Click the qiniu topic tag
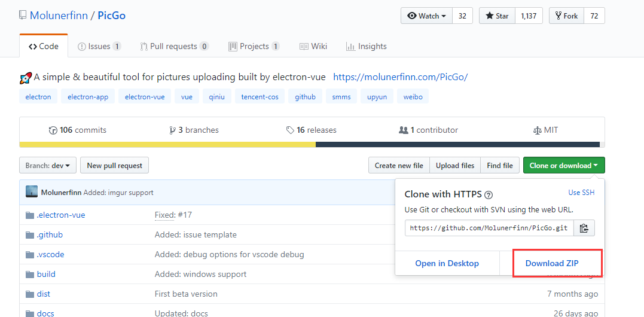Image resolution: width=644 pixels, height=317 pixels. pos(217,97)
